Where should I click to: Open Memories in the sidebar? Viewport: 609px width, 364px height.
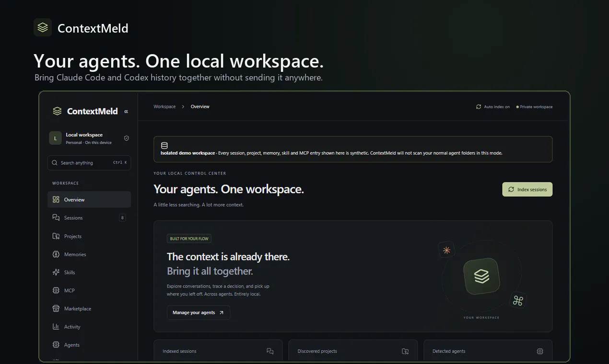point(89,254)
